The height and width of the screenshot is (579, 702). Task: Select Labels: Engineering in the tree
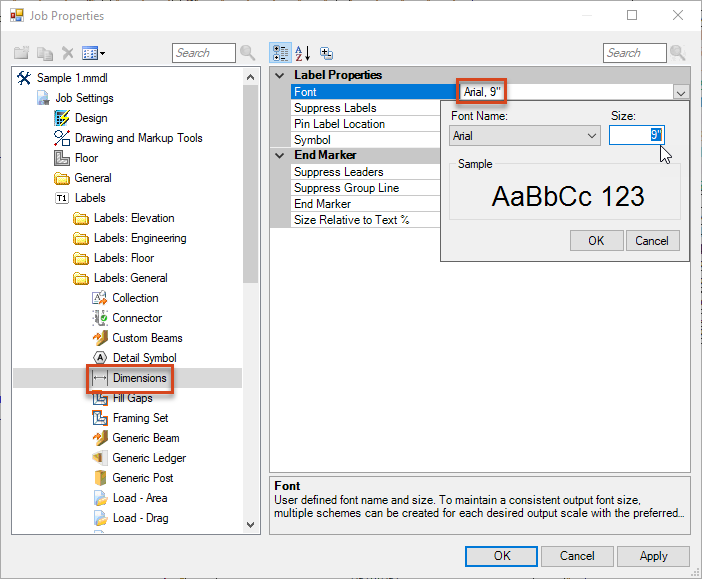[140, 238]
